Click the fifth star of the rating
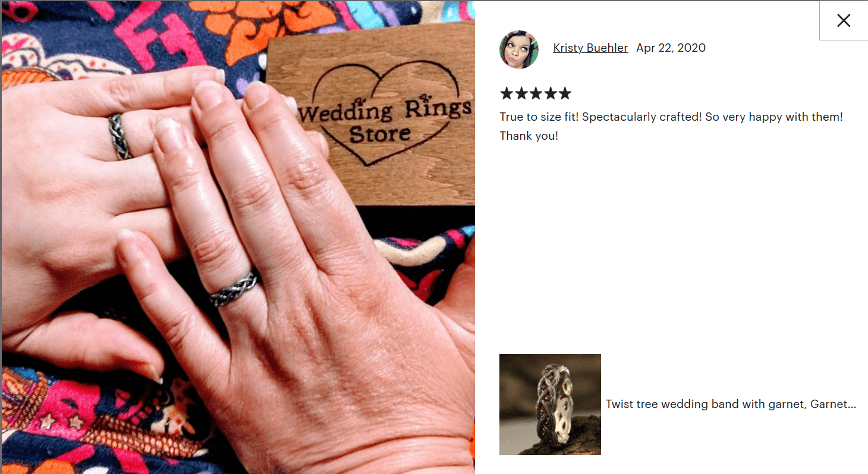 (x=565, y=93)
